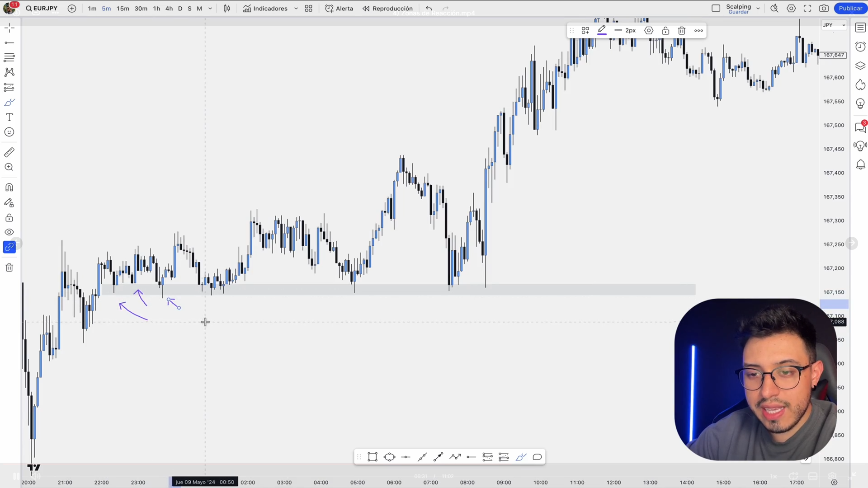Screen dimensions: 868x488
Task: Switch to the 1h timeframe
Action: 156,9
